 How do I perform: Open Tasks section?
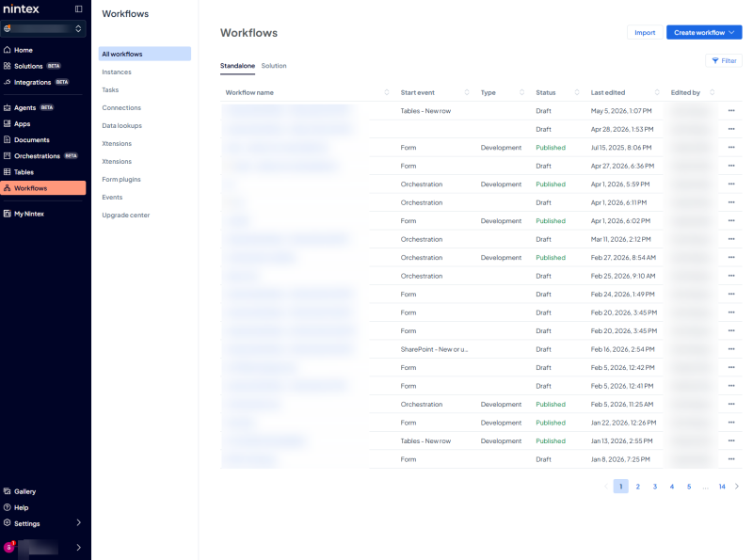pyautogui.click(x=110, y=89)
